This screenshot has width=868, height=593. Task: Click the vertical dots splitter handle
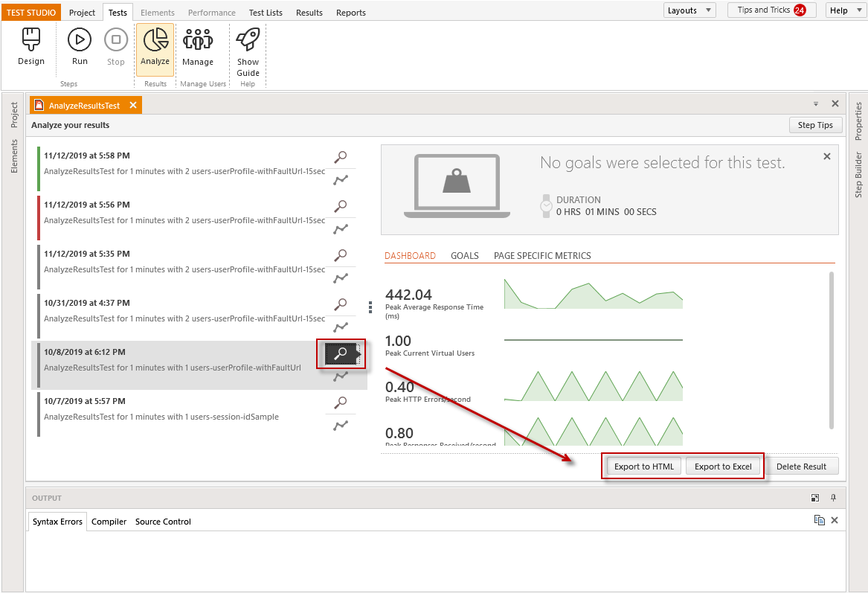(x=370, y=307)
